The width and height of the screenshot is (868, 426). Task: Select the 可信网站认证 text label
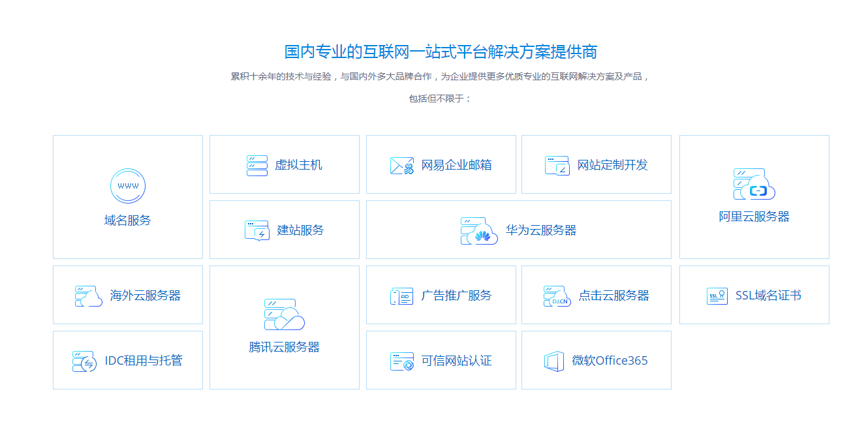[x=456, y=361]
